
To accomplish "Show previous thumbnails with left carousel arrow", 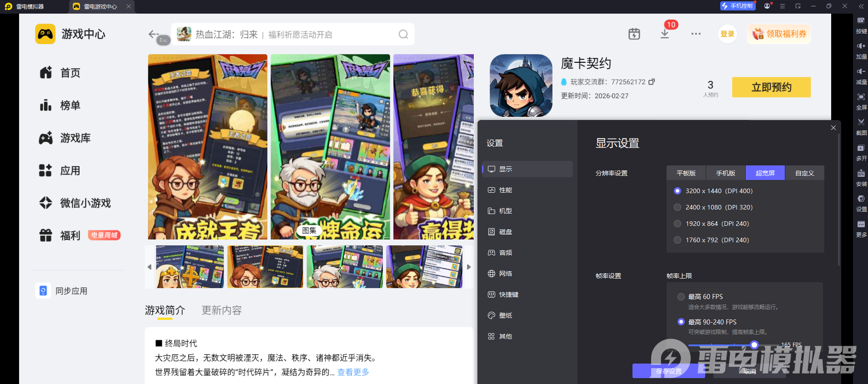I will click(150, 267).
